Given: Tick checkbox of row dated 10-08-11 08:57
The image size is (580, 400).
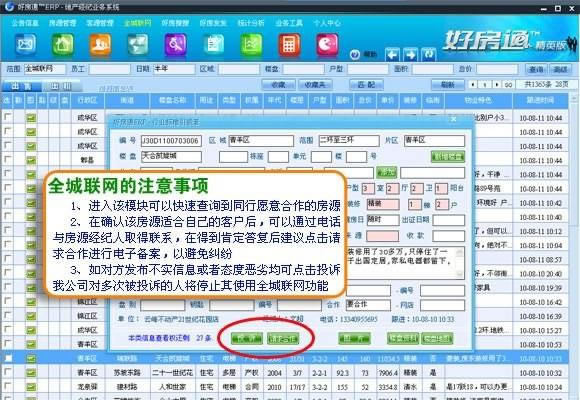Looking at the screenshot, I should point(7,258).
